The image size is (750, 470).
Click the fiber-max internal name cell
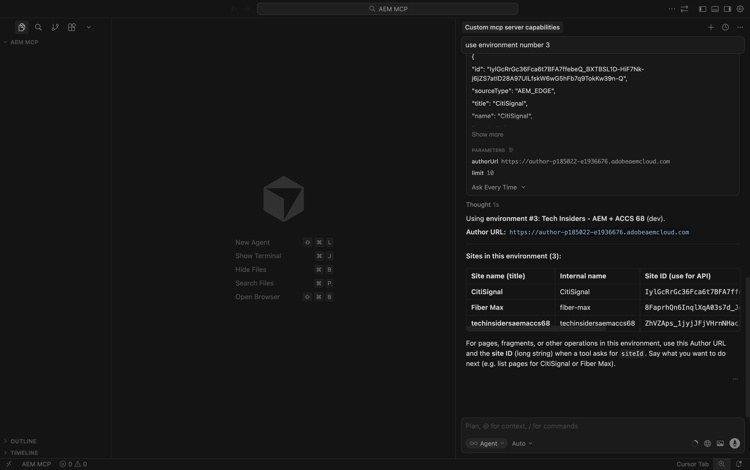pos(575,307)
